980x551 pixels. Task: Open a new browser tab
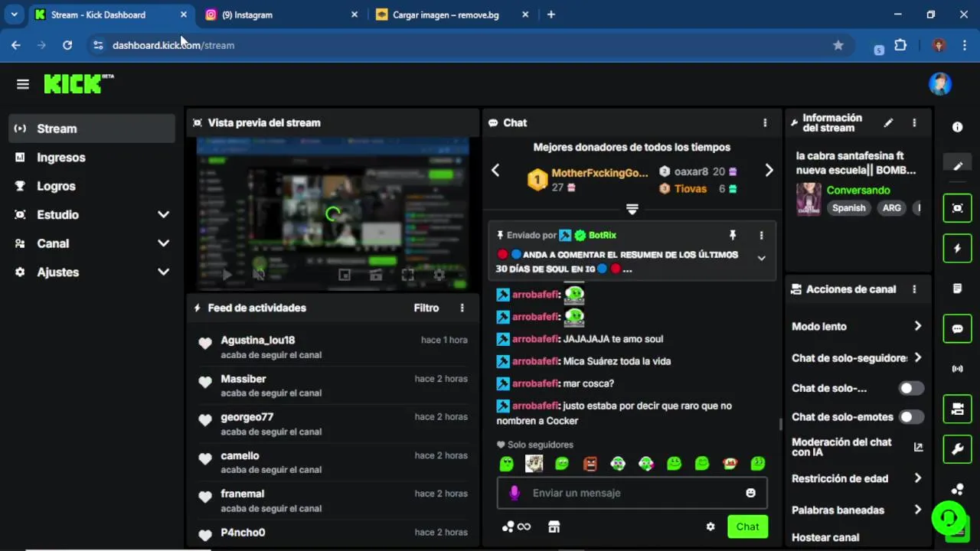(550, 15)
